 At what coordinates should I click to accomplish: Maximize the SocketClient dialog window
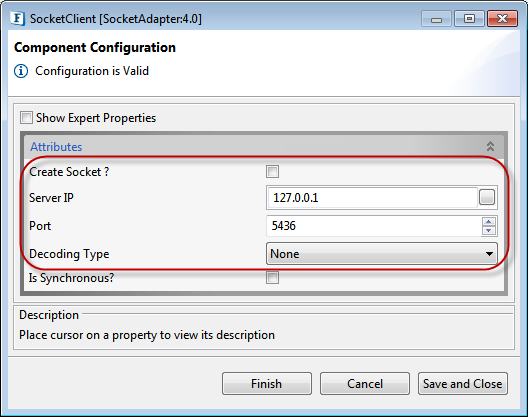click(469, 19)
